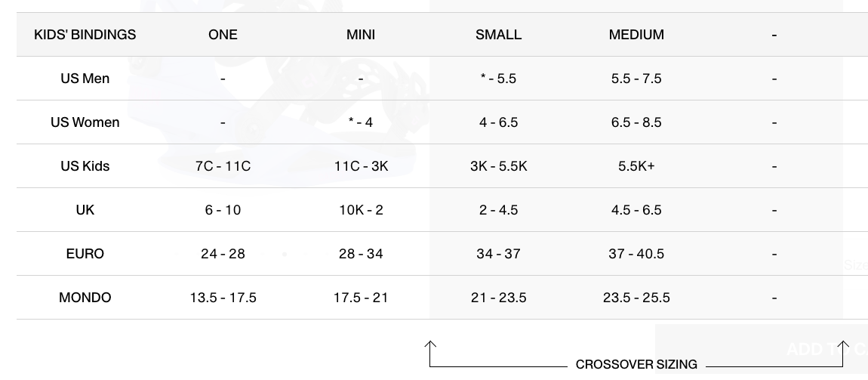Click the right Crossover Sizing up arrow
Viewport: 868px width, 380px height.
[x=843, y=348]
